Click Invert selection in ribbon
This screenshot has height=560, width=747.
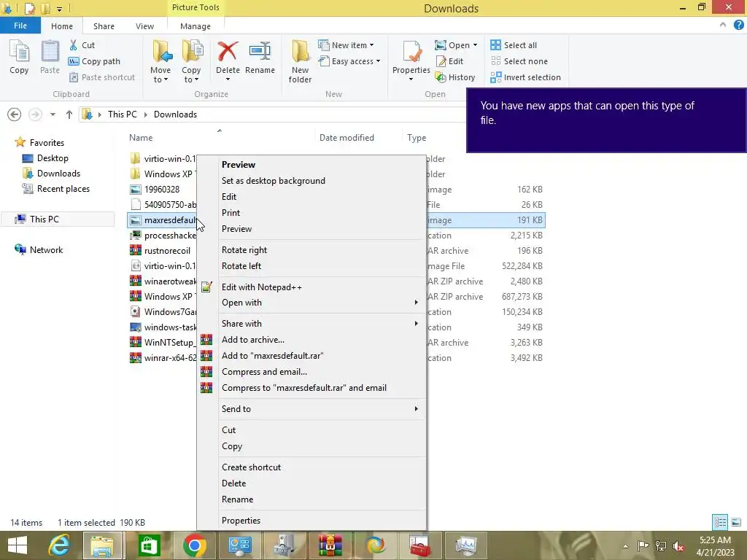point(525,77)
